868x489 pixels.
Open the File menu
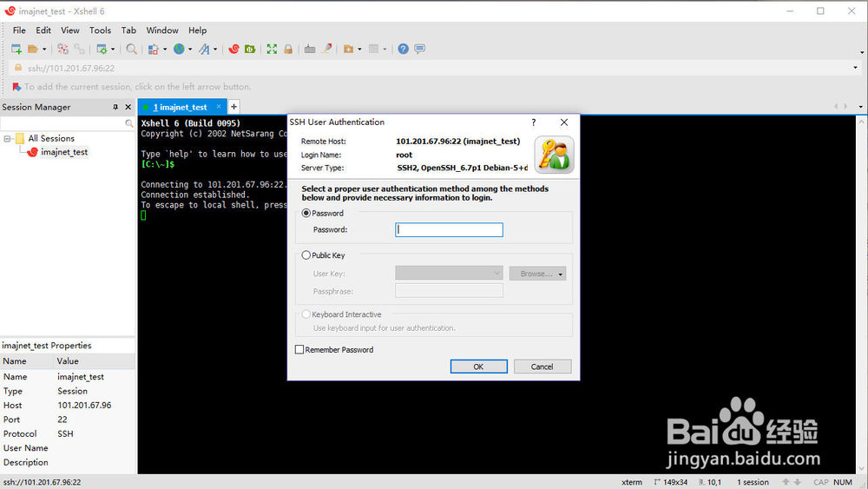(x=19, y=30)
